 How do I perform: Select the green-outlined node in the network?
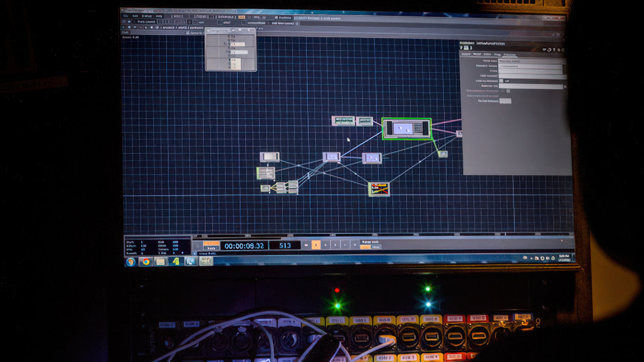point(407,129)
